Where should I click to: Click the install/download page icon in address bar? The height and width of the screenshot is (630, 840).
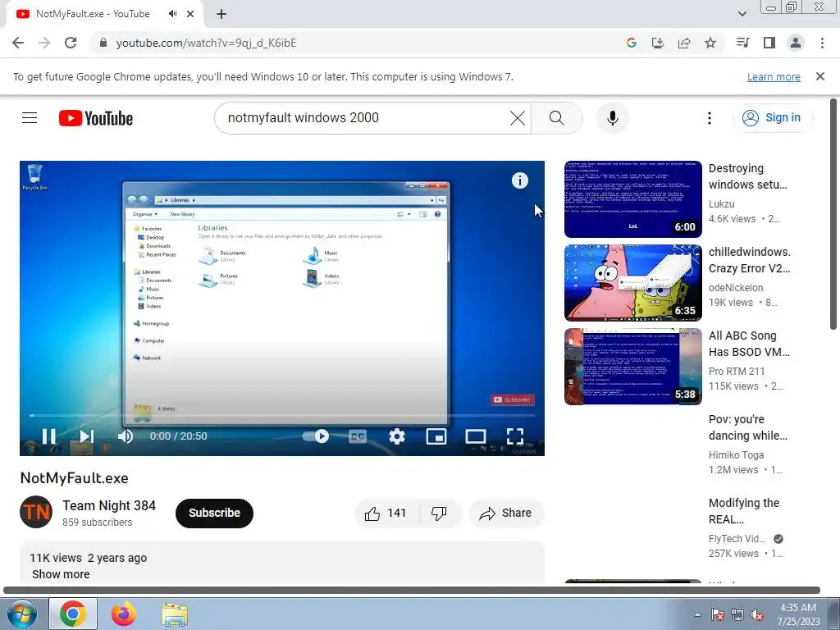[657, 43]
